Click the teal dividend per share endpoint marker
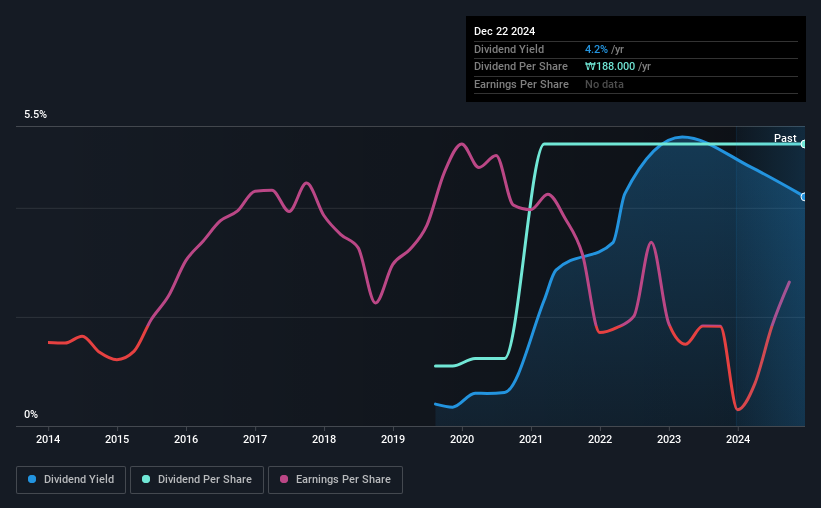Screen dimensions: 821x508 pyautogui.click(x=804, y=144)
